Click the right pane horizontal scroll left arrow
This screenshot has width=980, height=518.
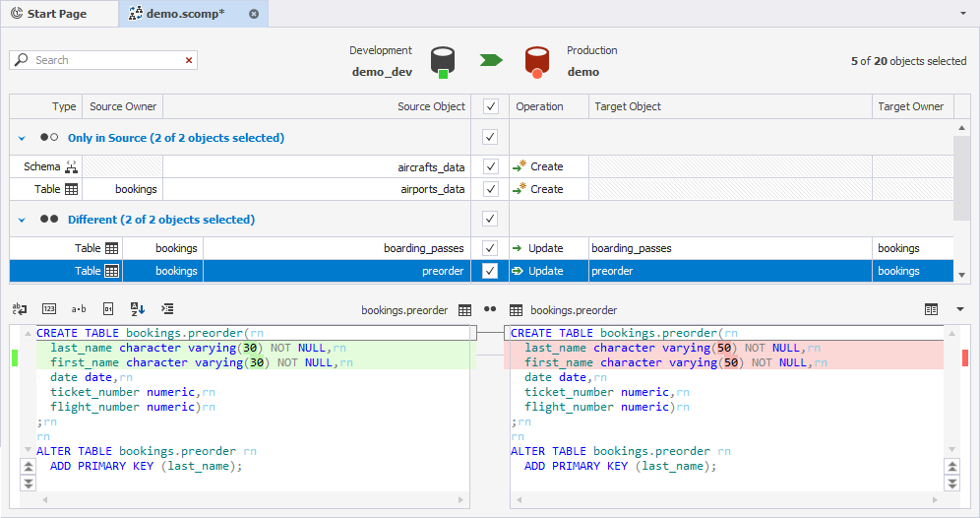coord(520,500)
